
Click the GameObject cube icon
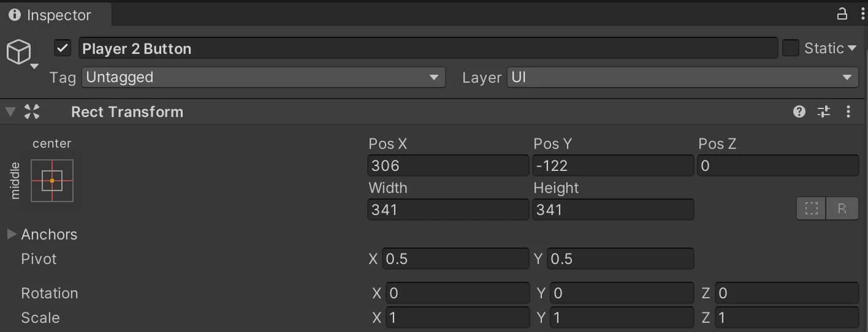[18, 52]
